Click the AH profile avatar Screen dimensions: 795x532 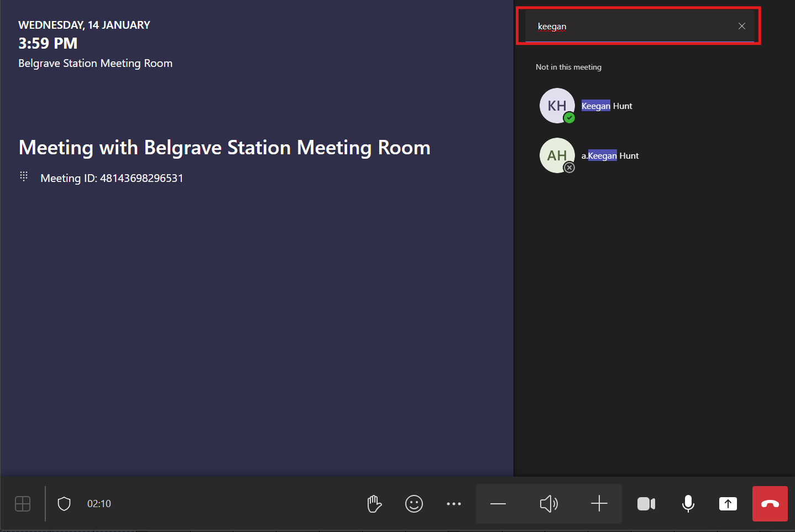tap(557, 155)
